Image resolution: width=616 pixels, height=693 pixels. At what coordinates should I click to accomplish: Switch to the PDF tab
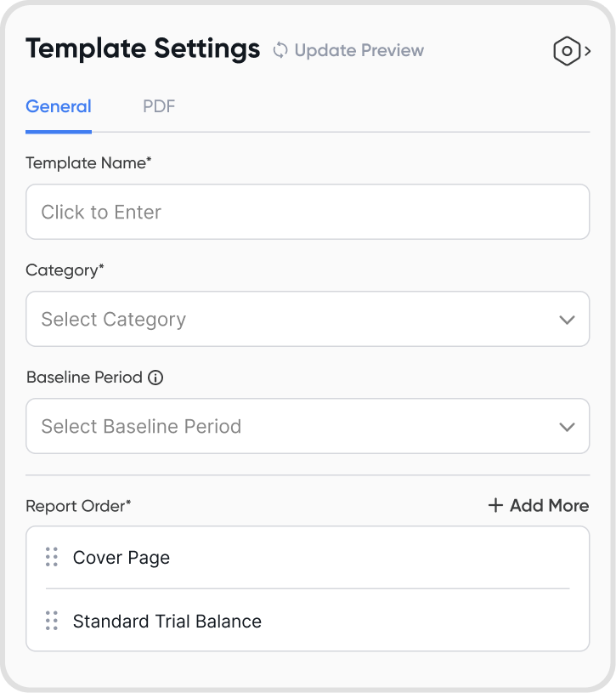pyautogui.click(x=159, y=106)
